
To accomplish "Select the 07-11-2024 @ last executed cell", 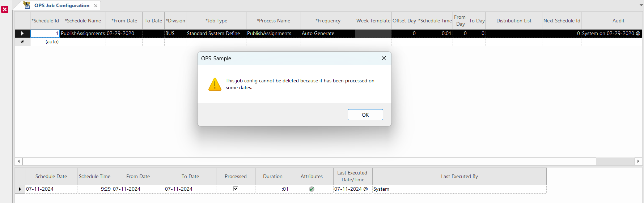I will pos(353,189).
